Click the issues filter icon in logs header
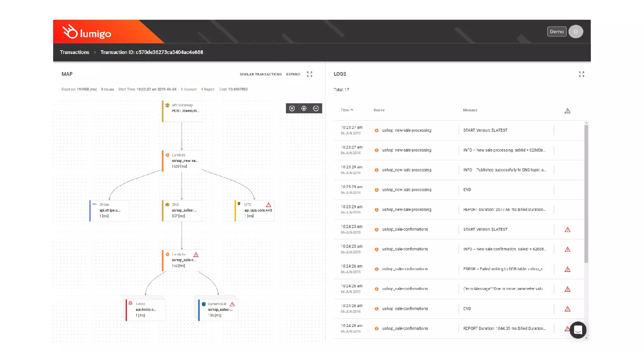644x352 pixels. pyautogui.click(x=567, y=111)
